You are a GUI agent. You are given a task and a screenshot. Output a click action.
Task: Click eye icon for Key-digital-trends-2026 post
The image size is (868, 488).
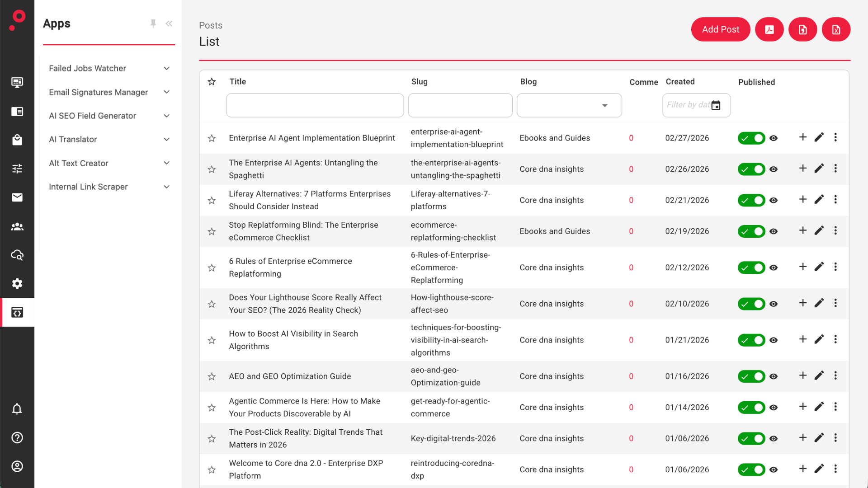tap(774, 439)
